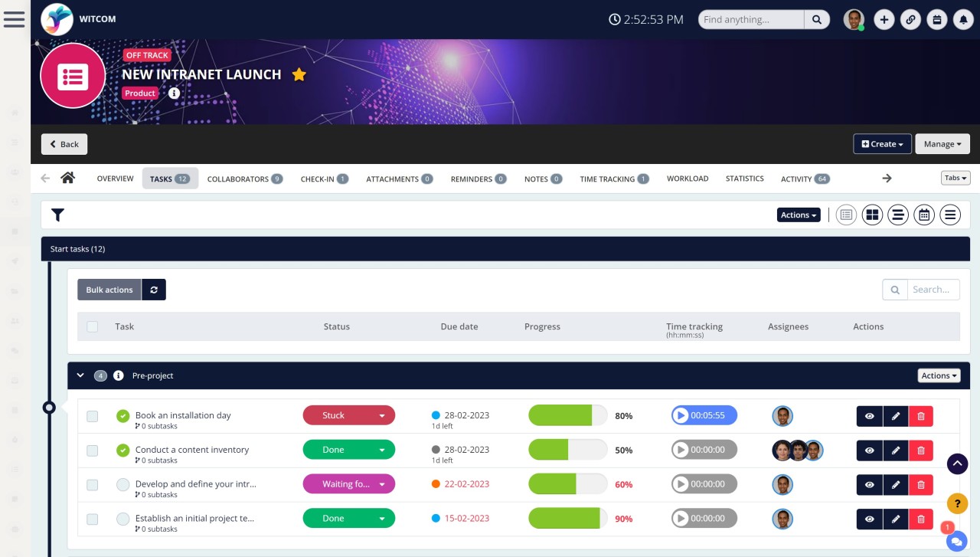Go back using the Back button
Viewport: 980px width, 557px height.
point(64,144)
